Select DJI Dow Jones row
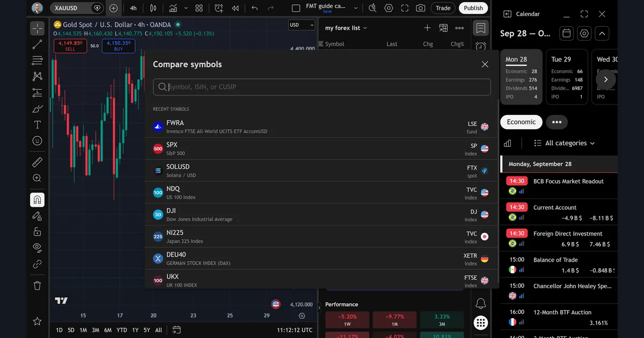The width and height of the screenshot is (644, 338). coord(322,215)
